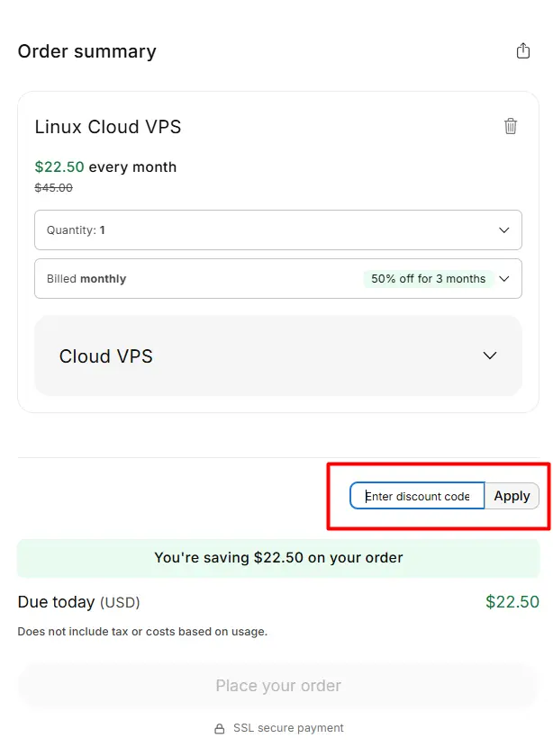Click the Enter discount code field
The image size is (553, 756).
click(x=417, y=496)
